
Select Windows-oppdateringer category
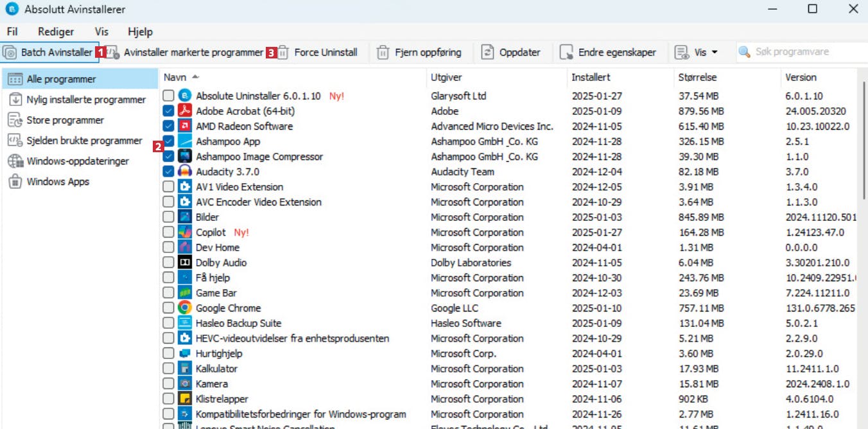coord(80,161)
